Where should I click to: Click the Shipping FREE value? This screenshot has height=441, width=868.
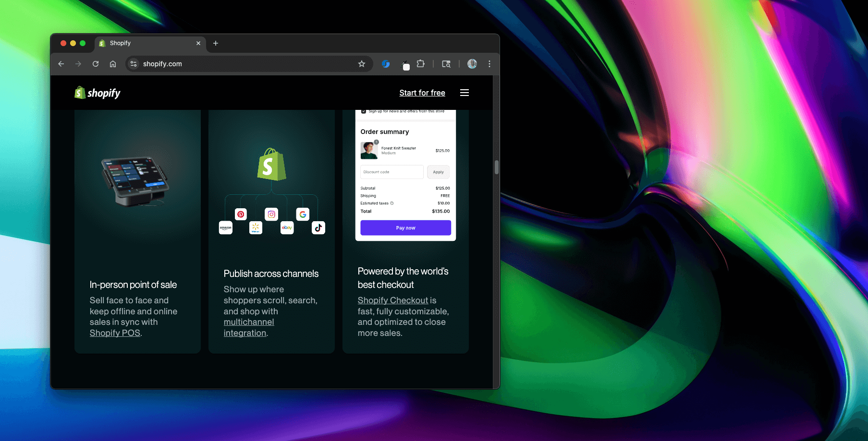(x=445, y=196)
